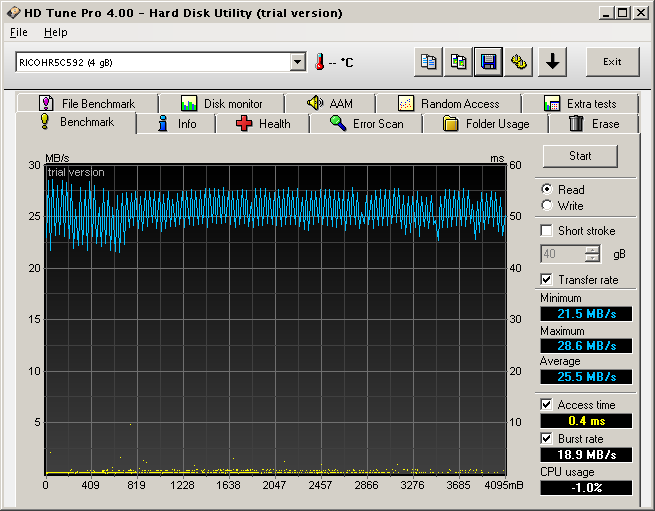The height and width of the screenshot is (511, 655).
Task: Click the copy to clipboard toolbar icon
Action: tap(428, 62)
